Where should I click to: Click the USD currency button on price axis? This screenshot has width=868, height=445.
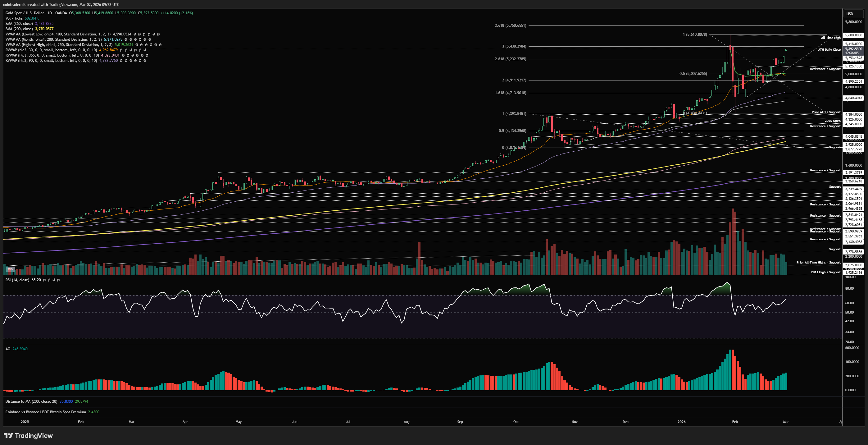[x=850, y=14]
